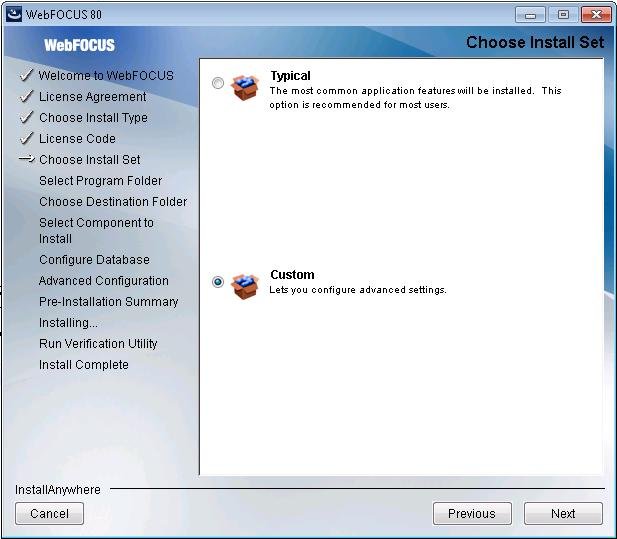Click the 'Advanced Configuration' step label

point(103,281)
